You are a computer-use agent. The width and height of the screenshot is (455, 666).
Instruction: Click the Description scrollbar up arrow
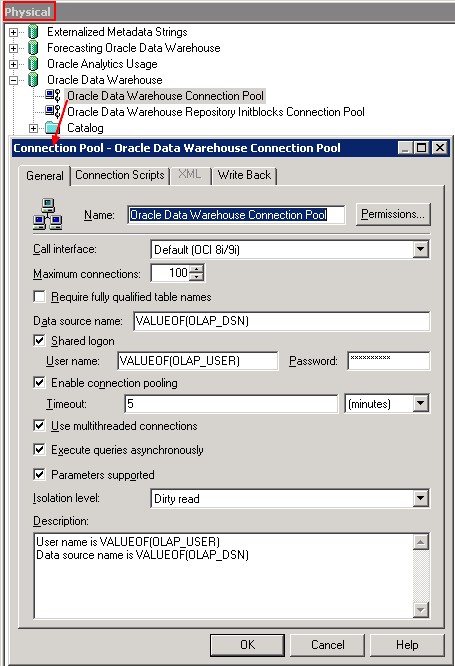(x=421, y=542)
